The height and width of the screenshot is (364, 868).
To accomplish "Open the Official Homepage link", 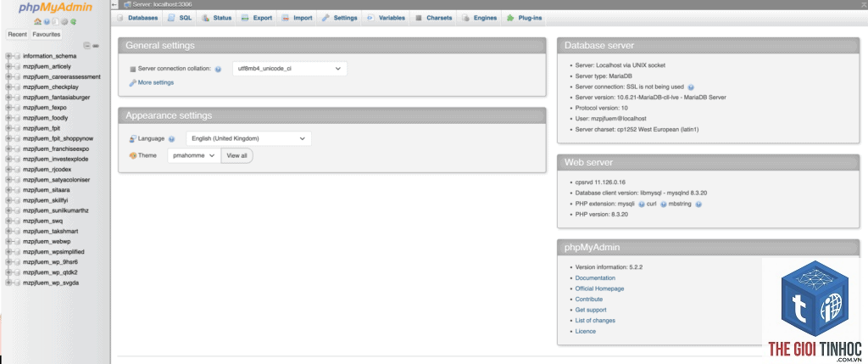I will [x=599, y=288].
